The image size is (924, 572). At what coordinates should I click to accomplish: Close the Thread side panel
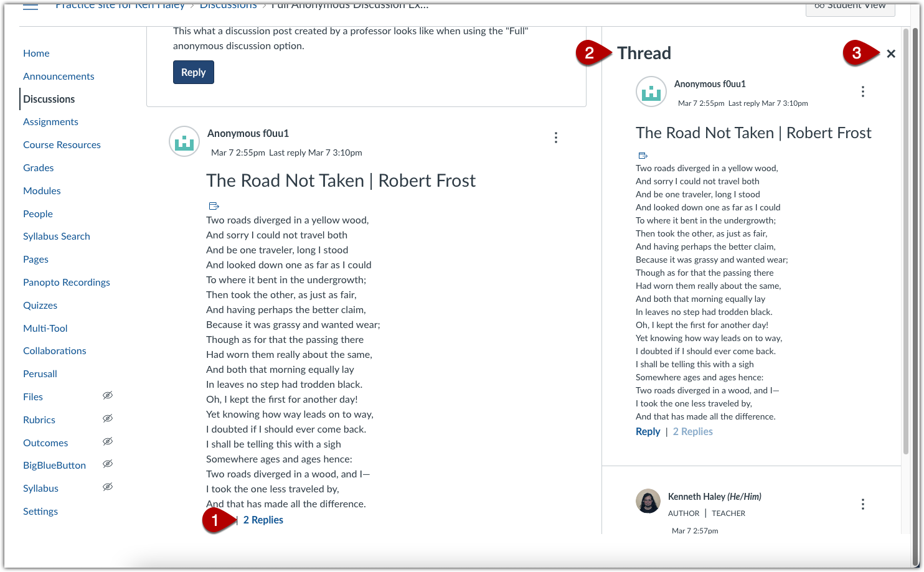point(891,54)
